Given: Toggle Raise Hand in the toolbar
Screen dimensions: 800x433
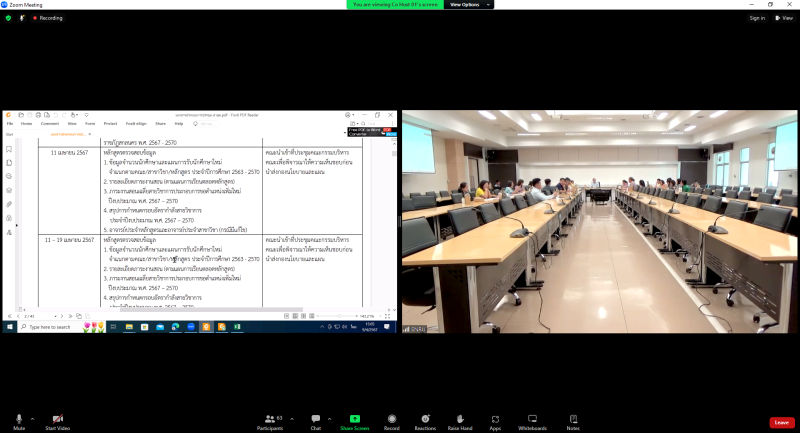Looking at the screenshot, I should click(460, 419).
